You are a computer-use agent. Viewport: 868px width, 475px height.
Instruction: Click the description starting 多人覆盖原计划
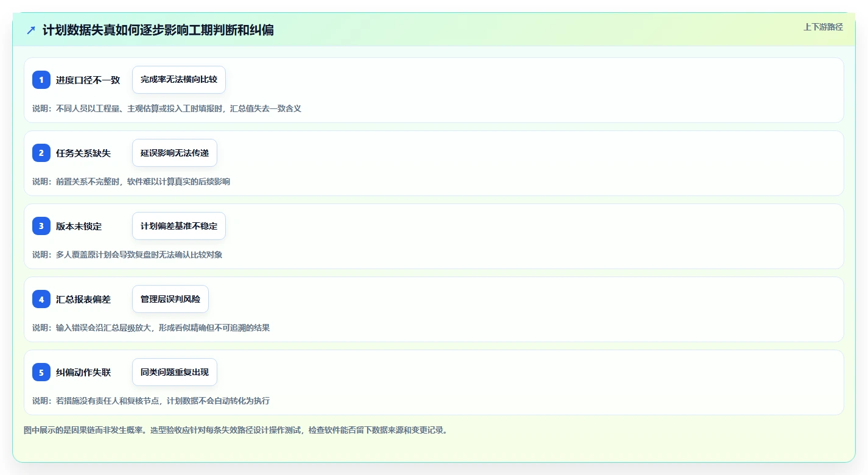pyautogui.click(x=127, y=255)
